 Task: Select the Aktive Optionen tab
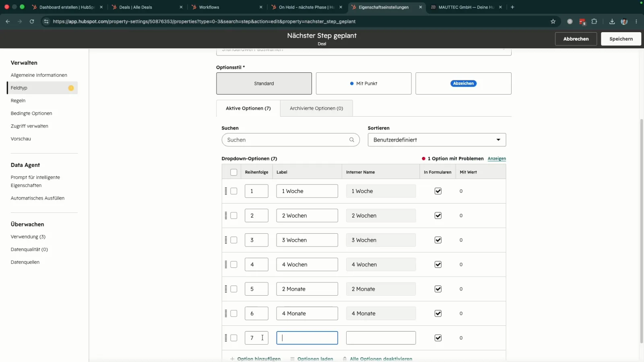[248, 108]
